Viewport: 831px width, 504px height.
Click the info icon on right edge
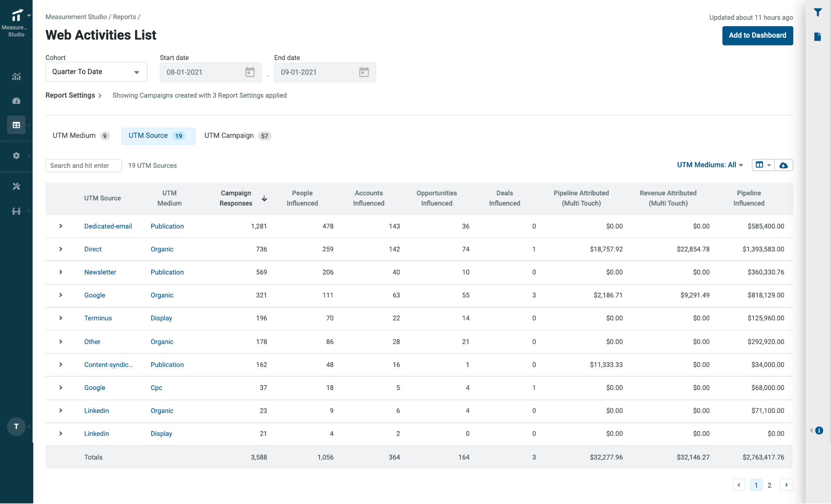(819, 430)
